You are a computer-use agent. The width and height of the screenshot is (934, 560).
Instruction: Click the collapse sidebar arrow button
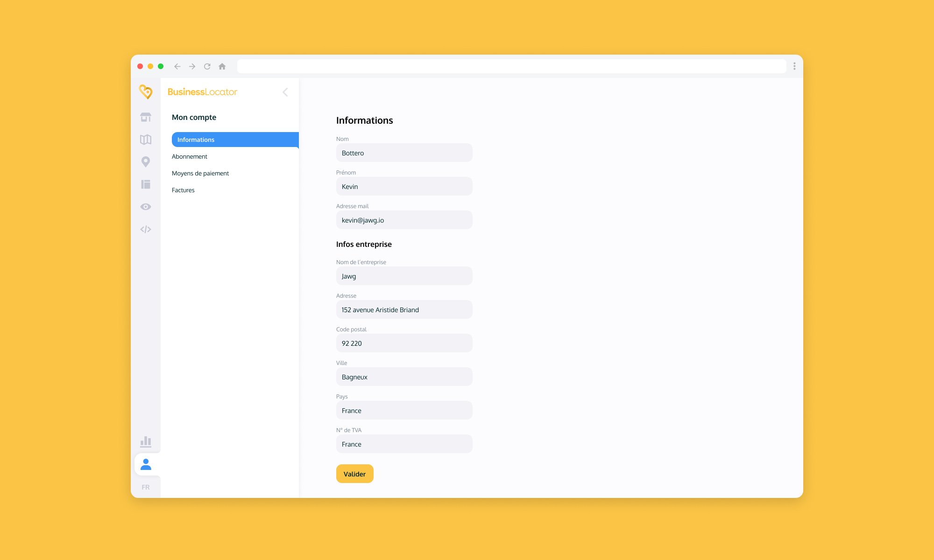point(285,92)
